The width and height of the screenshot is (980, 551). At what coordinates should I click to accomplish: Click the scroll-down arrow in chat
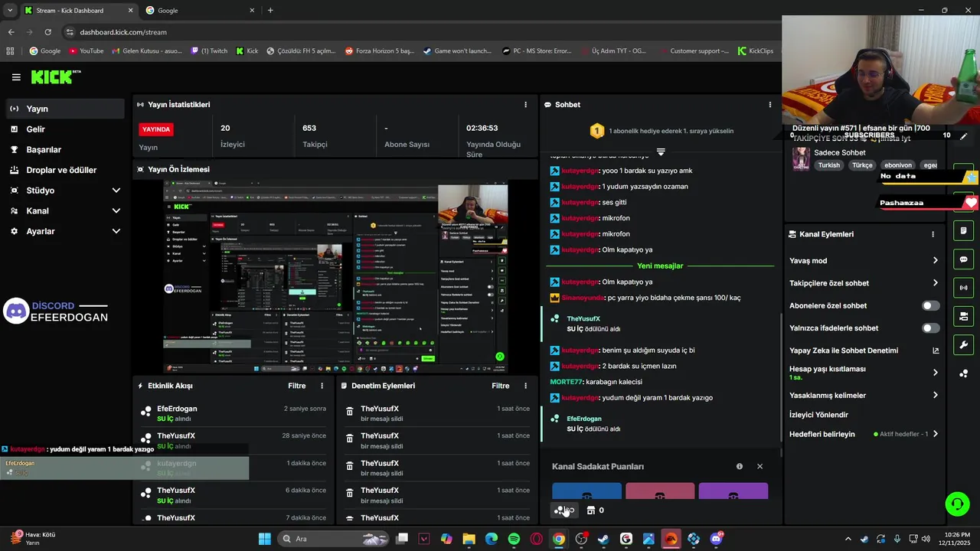pos(661,152)
